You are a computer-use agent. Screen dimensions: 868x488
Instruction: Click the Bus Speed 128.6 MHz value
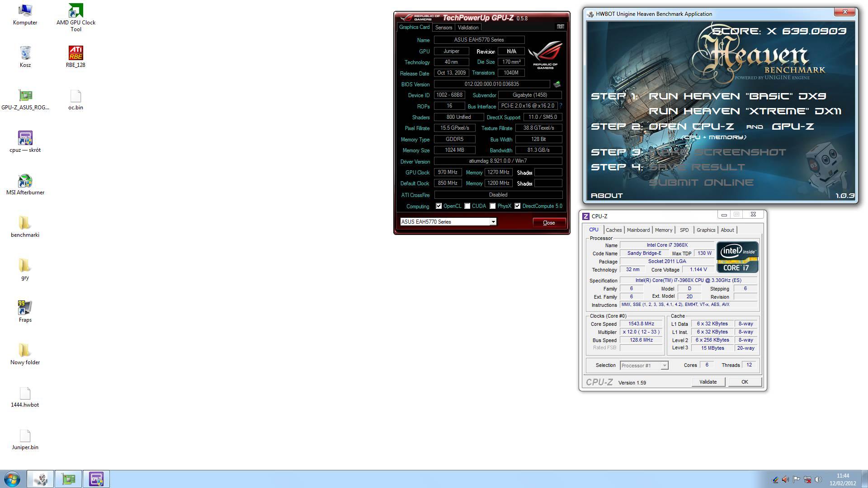click(641, 340)
